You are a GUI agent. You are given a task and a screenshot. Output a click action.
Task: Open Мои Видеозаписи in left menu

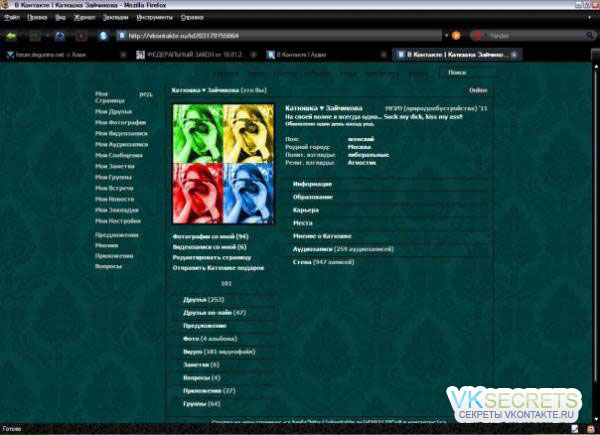click(x=121, y=134)
